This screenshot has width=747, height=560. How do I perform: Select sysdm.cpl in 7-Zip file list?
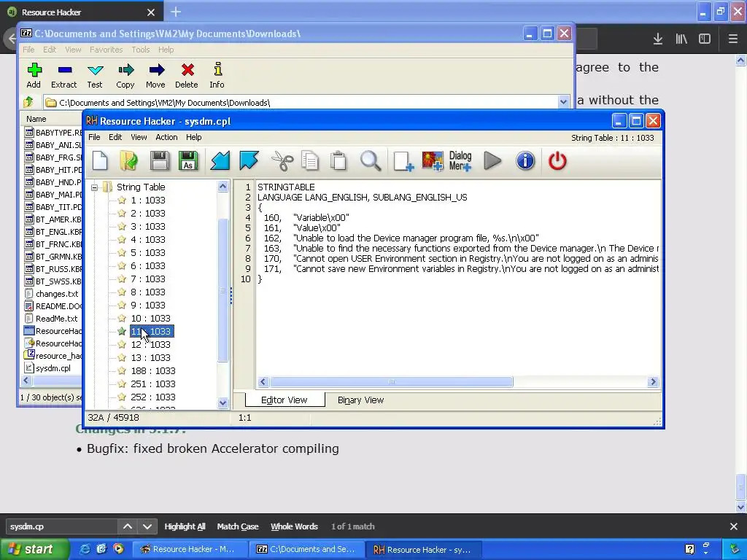[x=53, y=368]
